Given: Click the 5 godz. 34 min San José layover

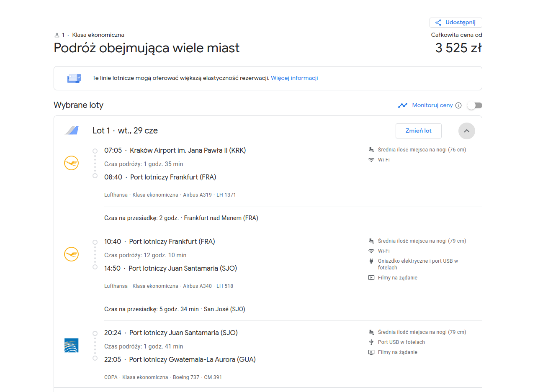Looking at the screenshot, I should pyautogui.click(x=175, y=309).
